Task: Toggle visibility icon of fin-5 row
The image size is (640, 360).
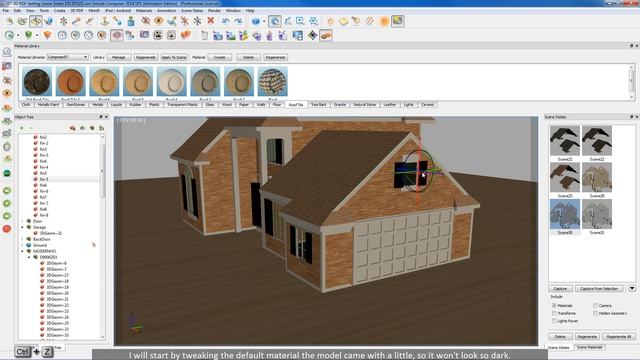Action: [x=36, y=179]
